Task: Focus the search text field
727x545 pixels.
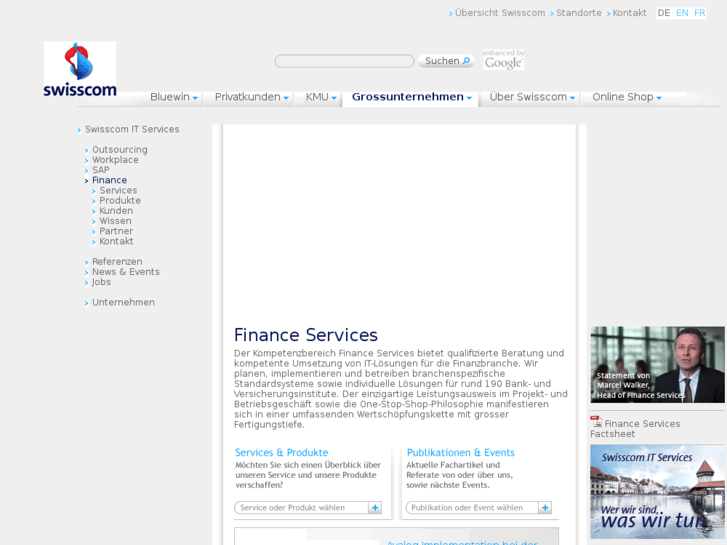Action: [x=344, y=61]
